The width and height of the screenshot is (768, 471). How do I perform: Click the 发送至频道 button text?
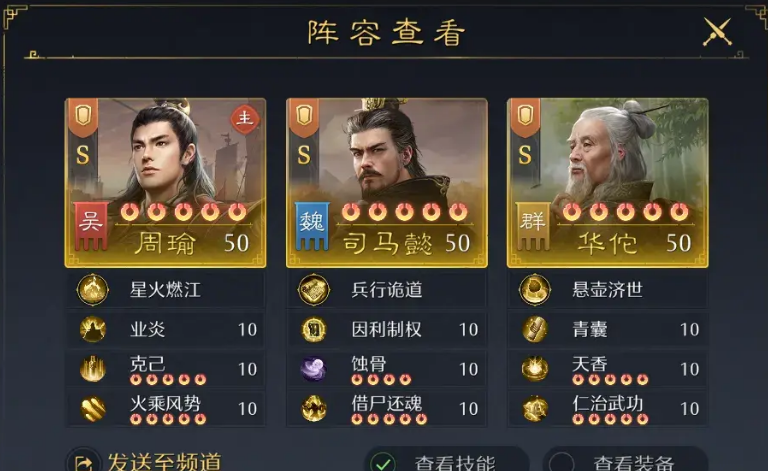[x=165, y=462]
